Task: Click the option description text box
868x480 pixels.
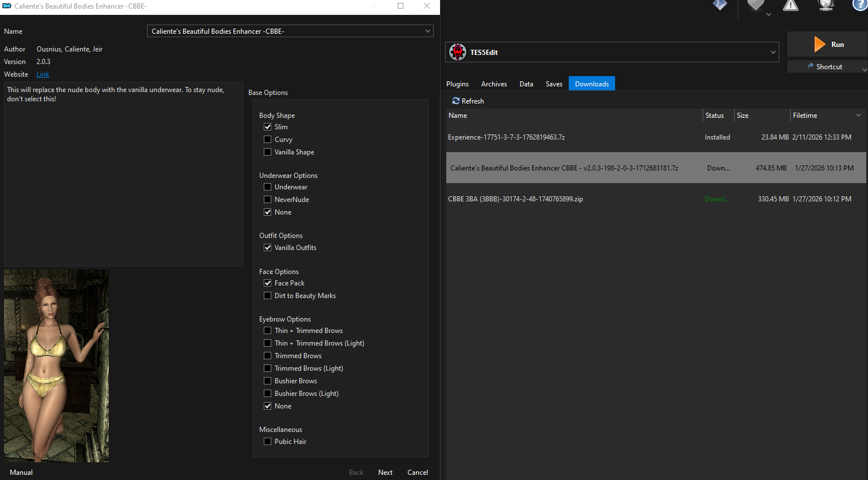Action: [x=124, y=174]
